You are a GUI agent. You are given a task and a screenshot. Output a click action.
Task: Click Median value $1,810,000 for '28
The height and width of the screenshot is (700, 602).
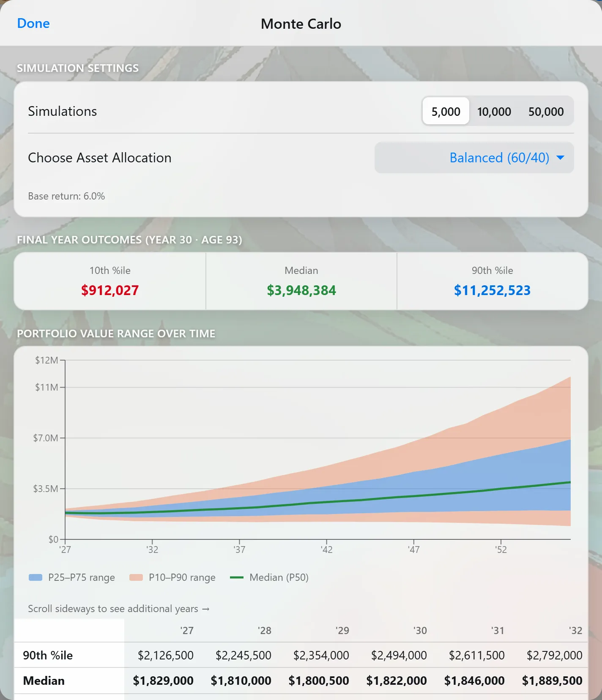click(241, 681)
